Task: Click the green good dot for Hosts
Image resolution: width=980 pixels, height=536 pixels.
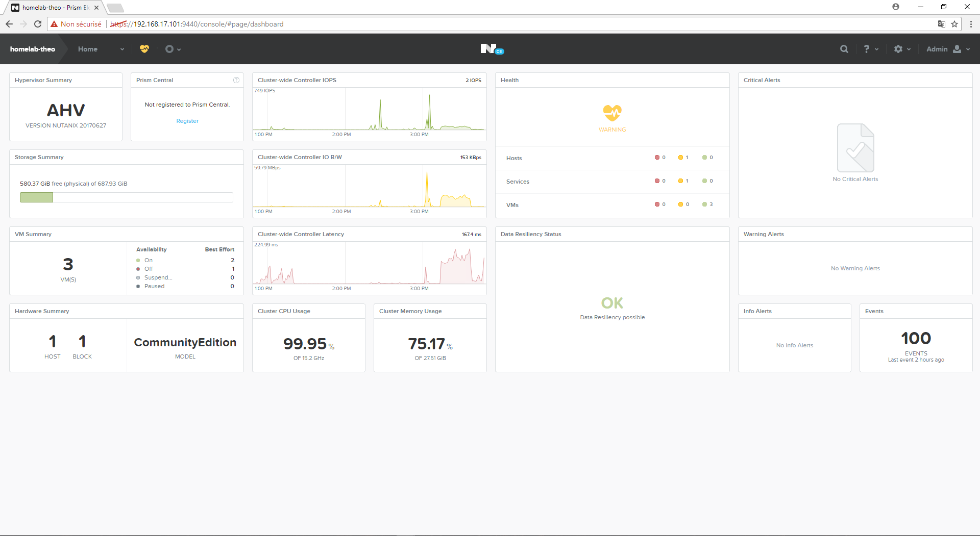Action: [x=704, y=158]
